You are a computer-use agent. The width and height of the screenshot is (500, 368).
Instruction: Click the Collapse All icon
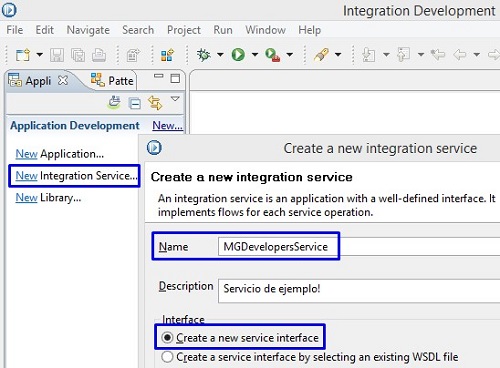pyautogui.click(x=135, y=104)
